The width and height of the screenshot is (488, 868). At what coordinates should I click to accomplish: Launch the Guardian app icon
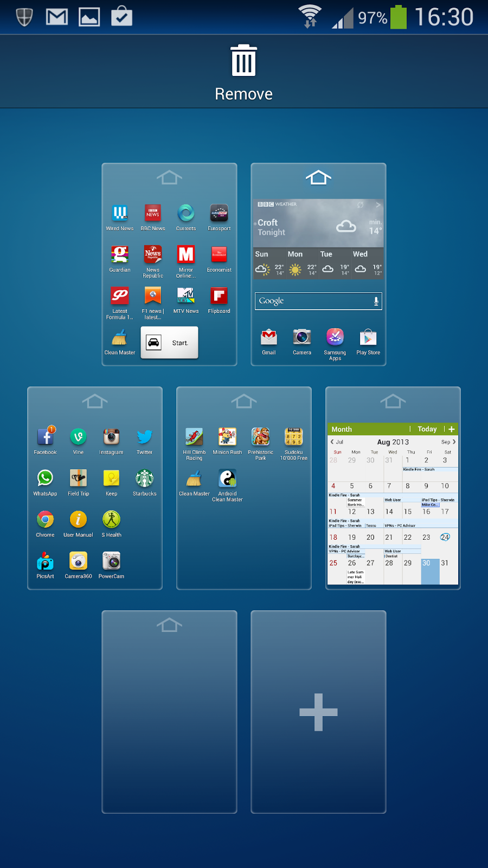click(120, 254)
